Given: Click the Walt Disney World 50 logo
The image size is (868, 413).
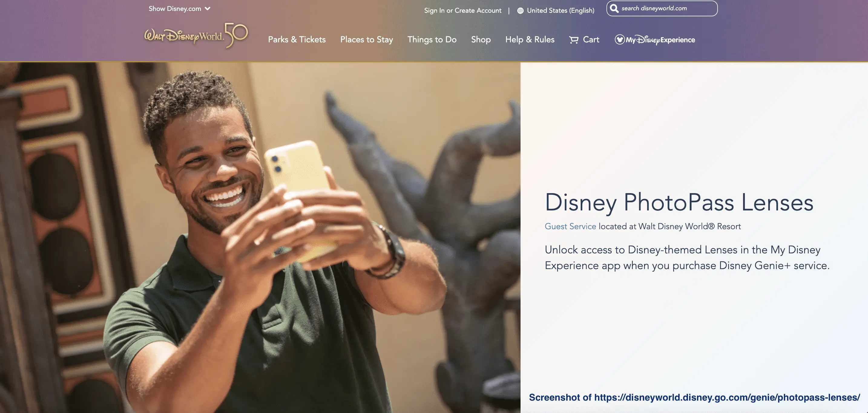Looking at the screenshot, I should coord(196,36).
